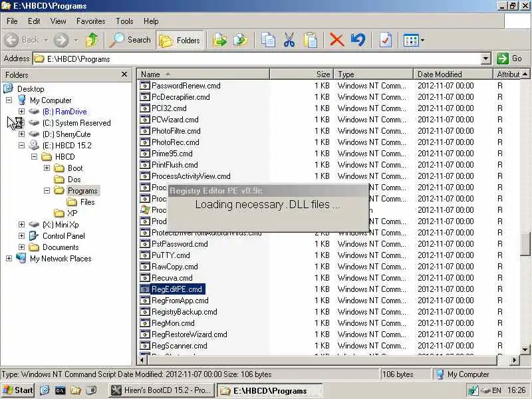Sort by the Name column header
532x399 pixels.
(x=203, y=74)
